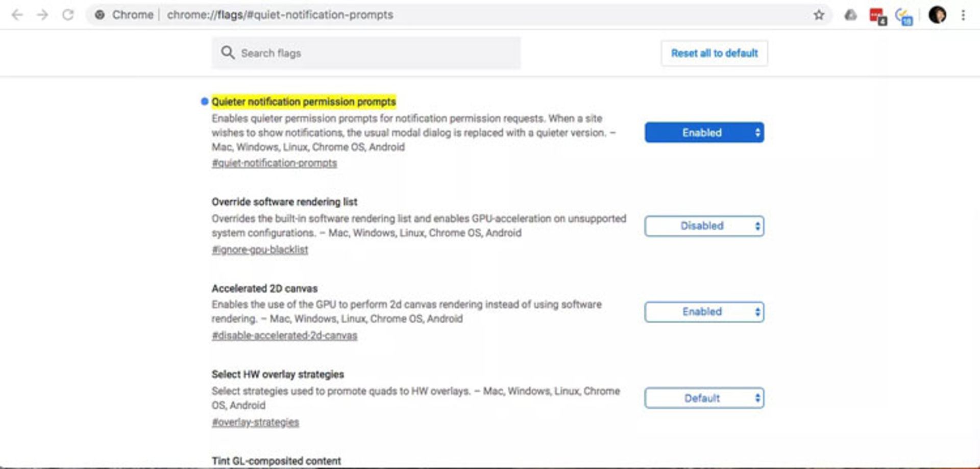
Task: Click the #disable-accelerated-2d-canvas link
Action: click(x=285, y=335)
